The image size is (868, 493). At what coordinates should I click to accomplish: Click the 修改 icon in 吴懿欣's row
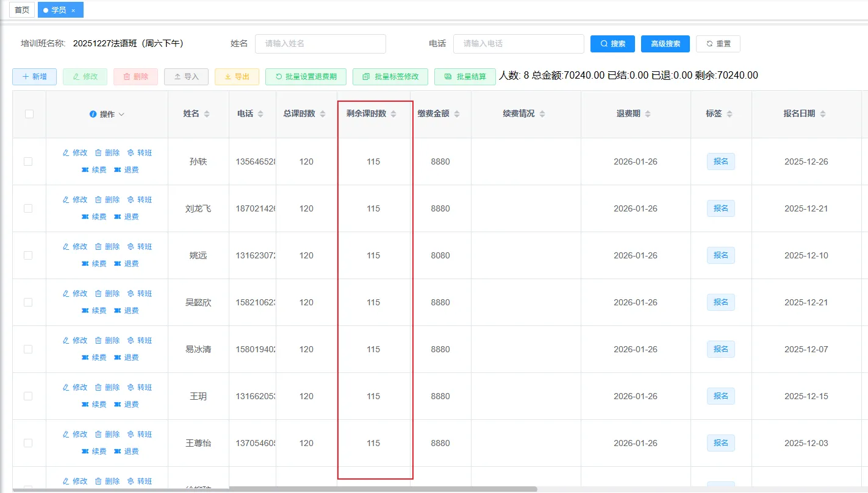click(66, 294)
